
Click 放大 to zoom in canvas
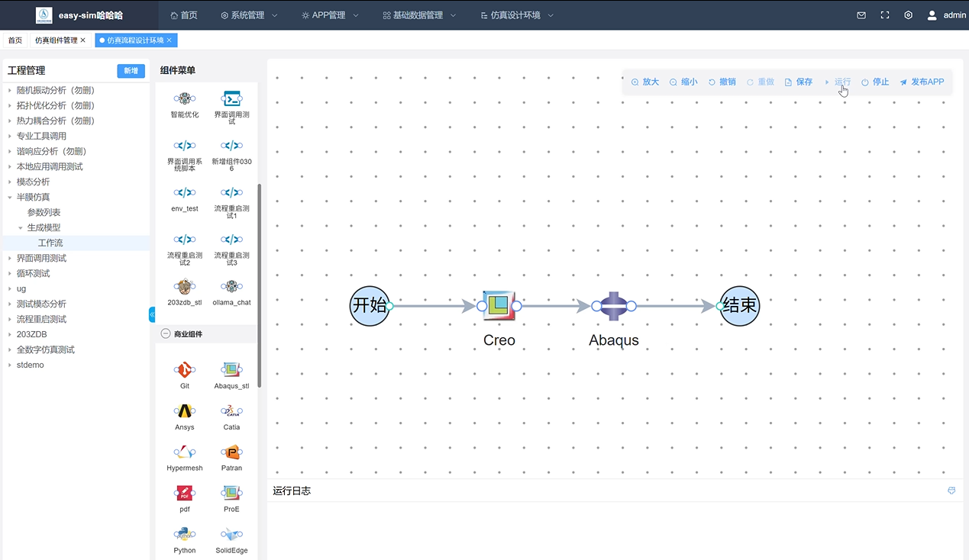[645, 82]
